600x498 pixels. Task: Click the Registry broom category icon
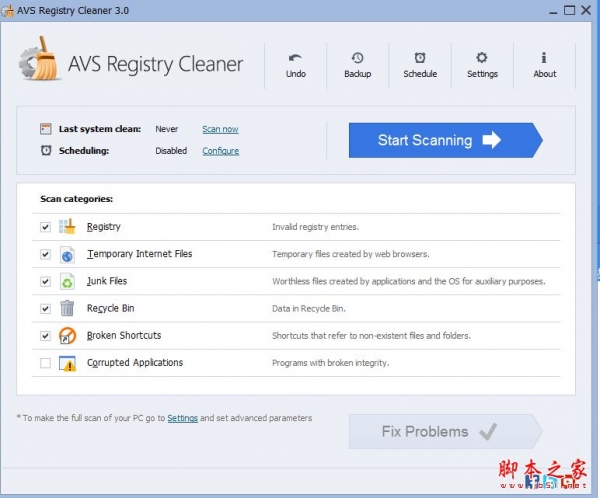67,227
